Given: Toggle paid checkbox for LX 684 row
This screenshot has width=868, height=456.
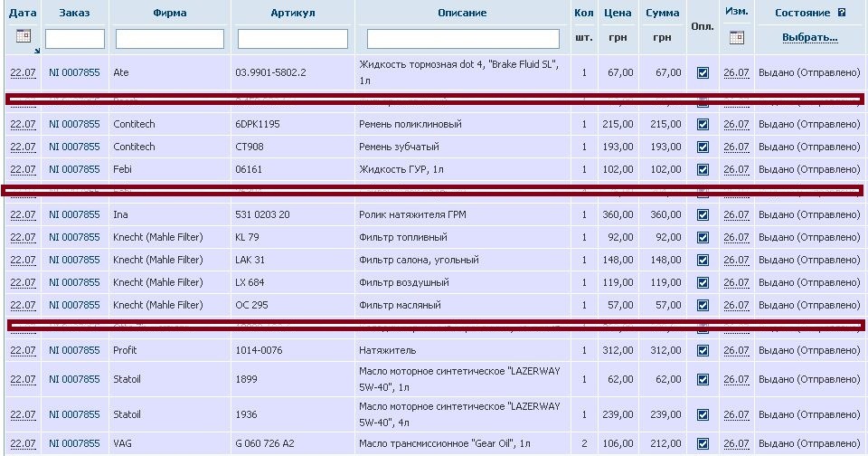Looking at the screenshot, I should click(x=703, y=283).
